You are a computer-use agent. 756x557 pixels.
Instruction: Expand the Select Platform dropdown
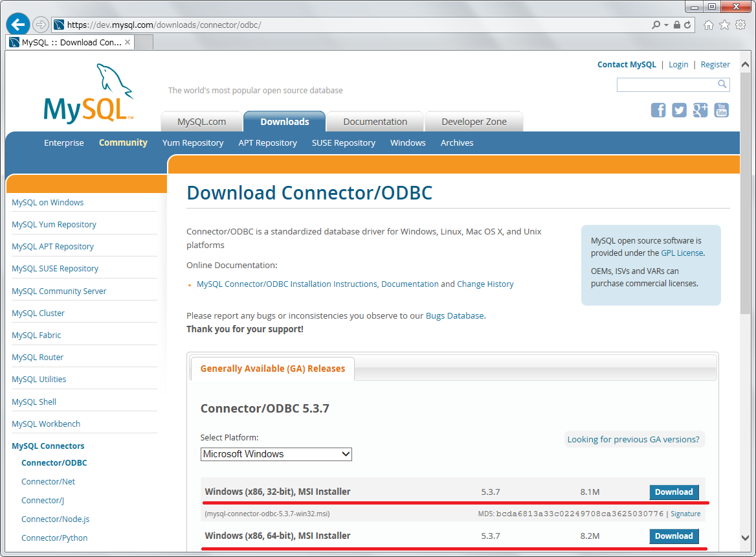pyautogui.click(x=276, y=454)
